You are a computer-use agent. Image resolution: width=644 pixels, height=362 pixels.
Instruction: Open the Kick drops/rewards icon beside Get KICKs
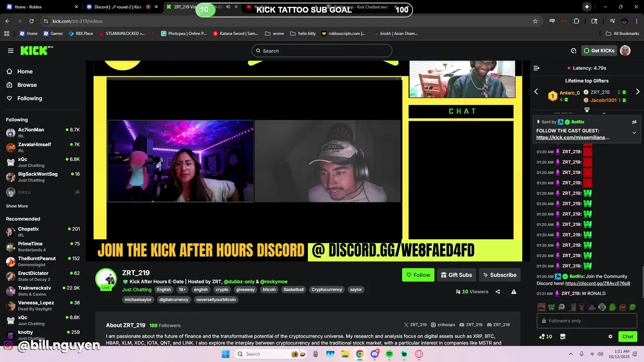point(574,51)
